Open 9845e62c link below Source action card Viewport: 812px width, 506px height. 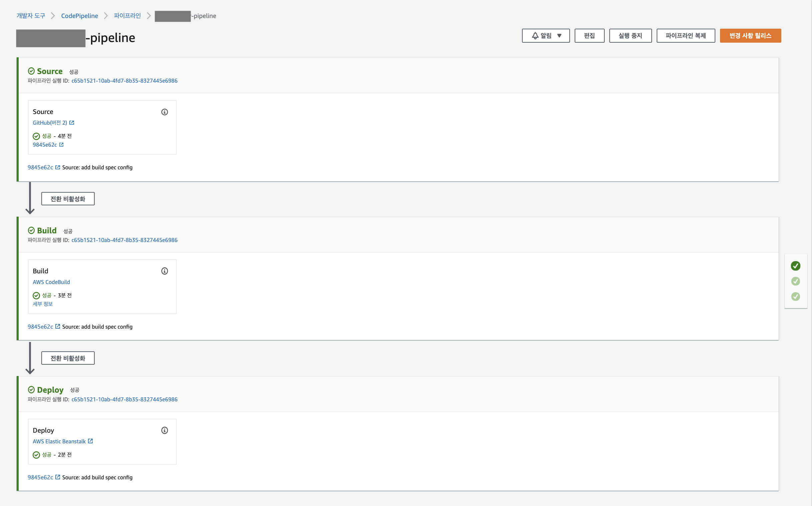(40, 167)
